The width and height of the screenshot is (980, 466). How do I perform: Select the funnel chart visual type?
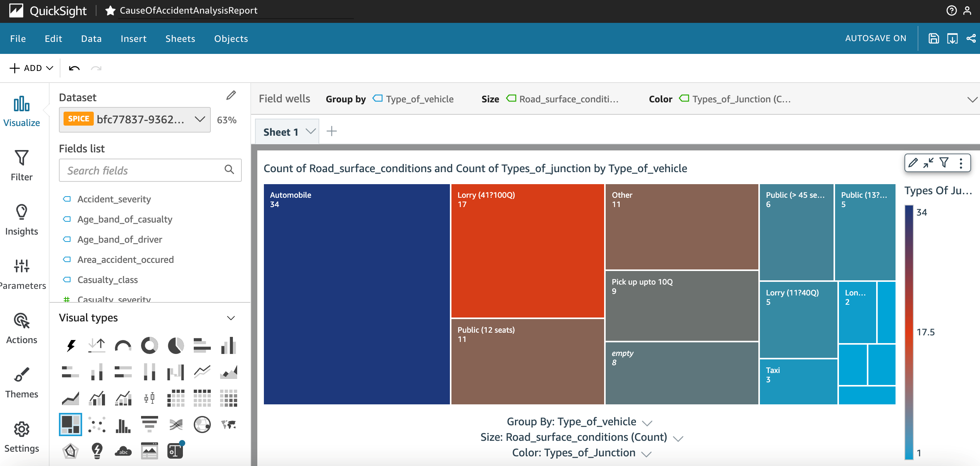coord(149,425)
